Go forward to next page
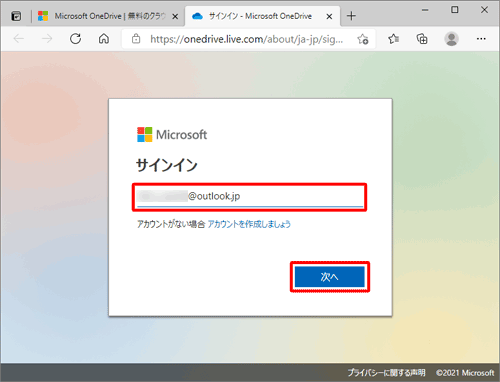 coord(47,39)
